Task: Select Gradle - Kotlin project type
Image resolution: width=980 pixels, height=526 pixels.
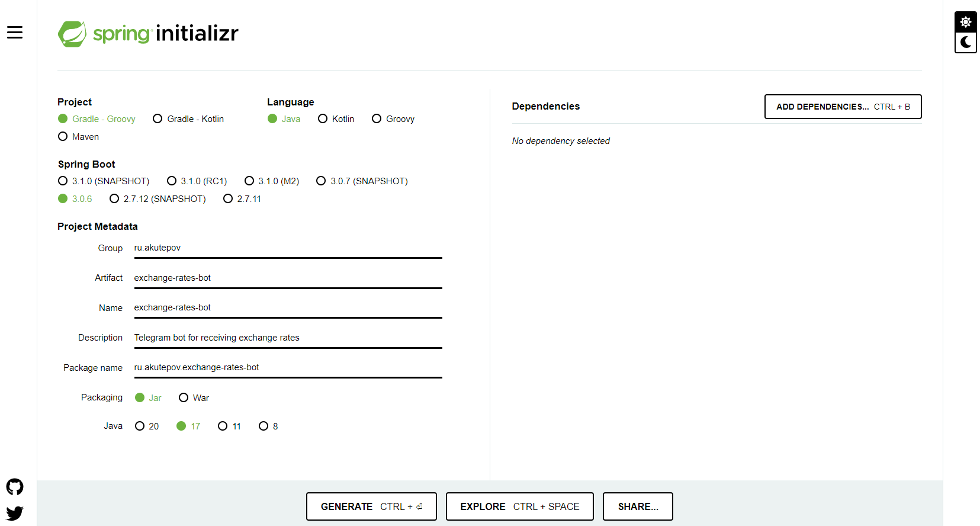Action: tap(188, 119)
